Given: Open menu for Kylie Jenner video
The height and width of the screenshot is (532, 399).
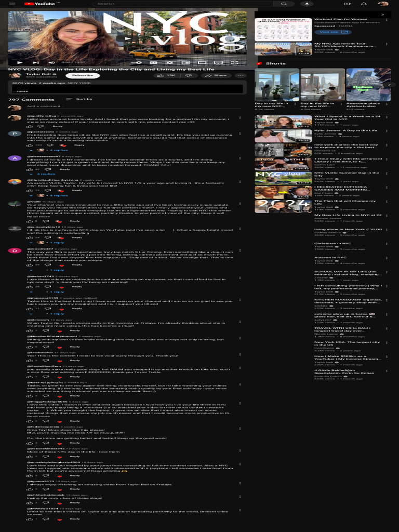Looking at the screenshot, I should 387,130.
